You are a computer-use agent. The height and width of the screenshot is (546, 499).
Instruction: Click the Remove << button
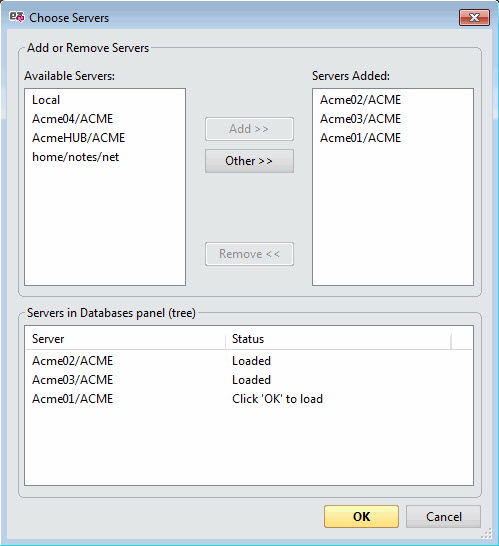(x=249, y=254)
